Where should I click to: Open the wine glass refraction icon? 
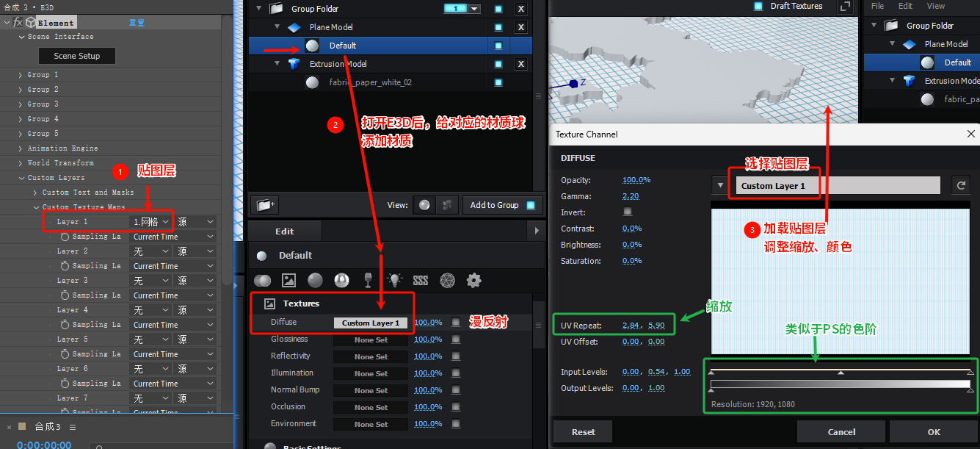point(368,280)
